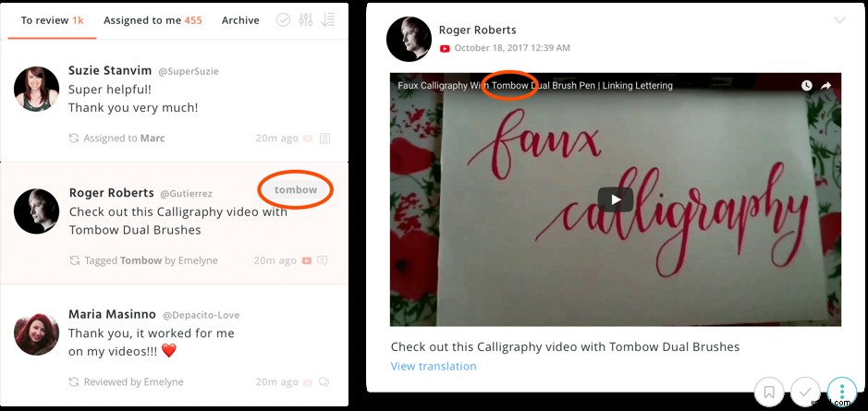Switch to the To review tab

pyautogui.click(x=52, y=20)
